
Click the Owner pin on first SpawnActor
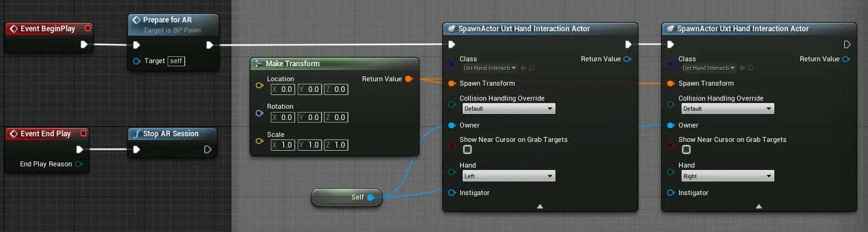pos(452,125)
